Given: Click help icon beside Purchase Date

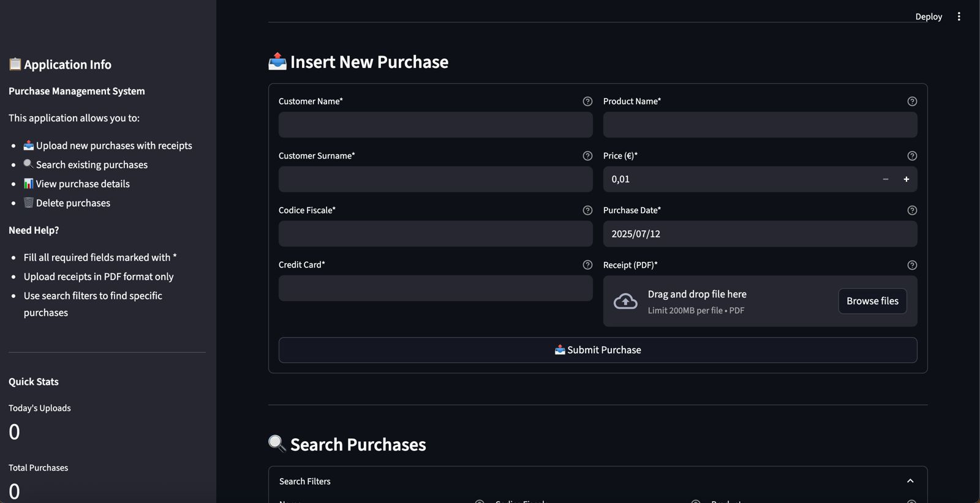Looking at the screenshot, I should pyautogui.click(x=912, y=211).
